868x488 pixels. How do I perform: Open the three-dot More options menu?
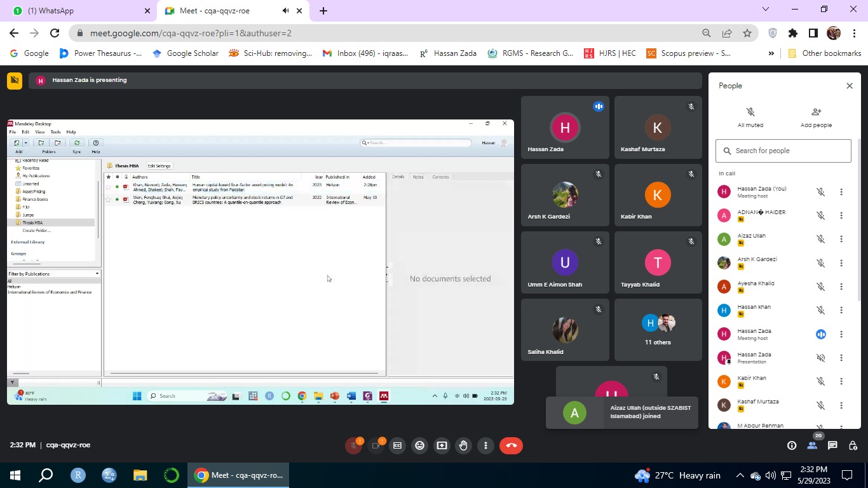(485, 445)
